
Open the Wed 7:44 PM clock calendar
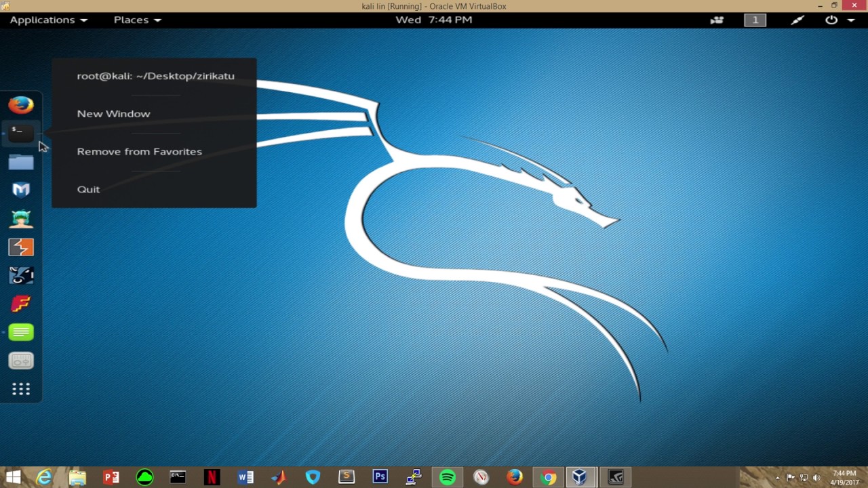tap(434, 20)
